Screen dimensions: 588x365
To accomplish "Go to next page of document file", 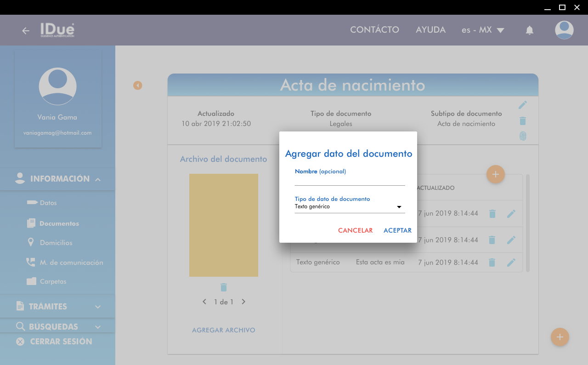I will (243, 302).
